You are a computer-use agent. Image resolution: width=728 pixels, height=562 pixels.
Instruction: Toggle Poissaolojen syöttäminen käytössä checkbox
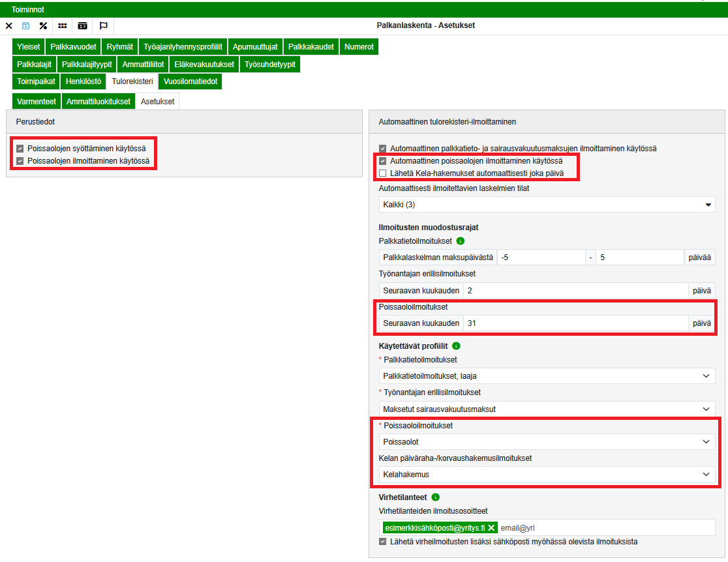tap(20, 149)
